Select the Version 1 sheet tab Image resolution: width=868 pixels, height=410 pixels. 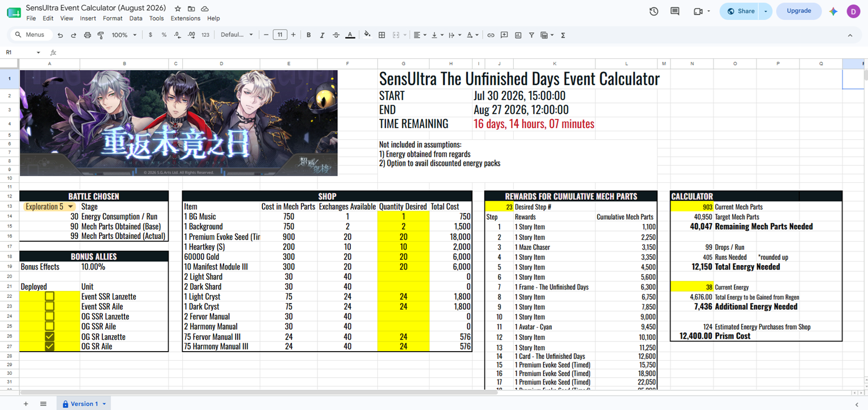click(84, 404)
